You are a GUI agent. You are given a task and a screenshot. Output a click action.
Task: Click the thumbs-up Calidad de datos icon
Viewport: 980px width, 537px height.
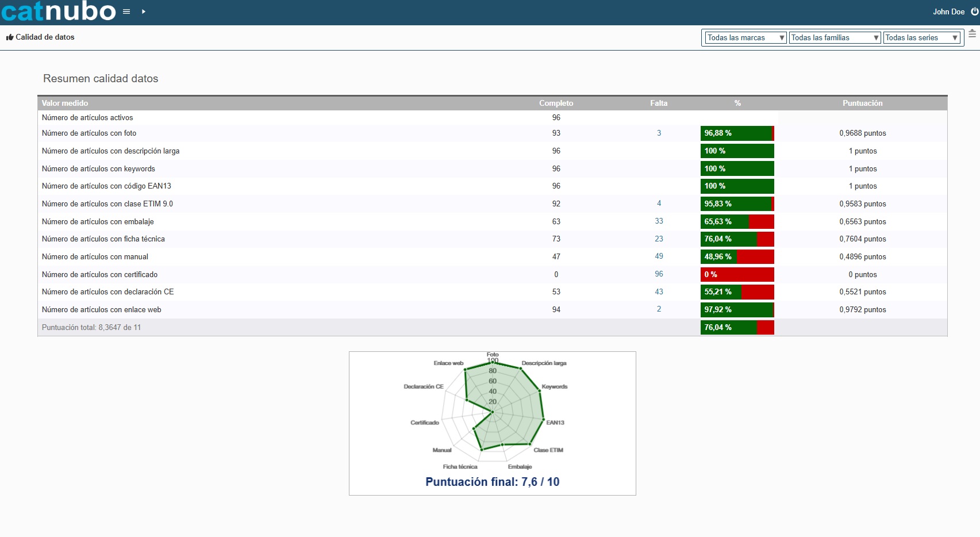click(10, 37)
